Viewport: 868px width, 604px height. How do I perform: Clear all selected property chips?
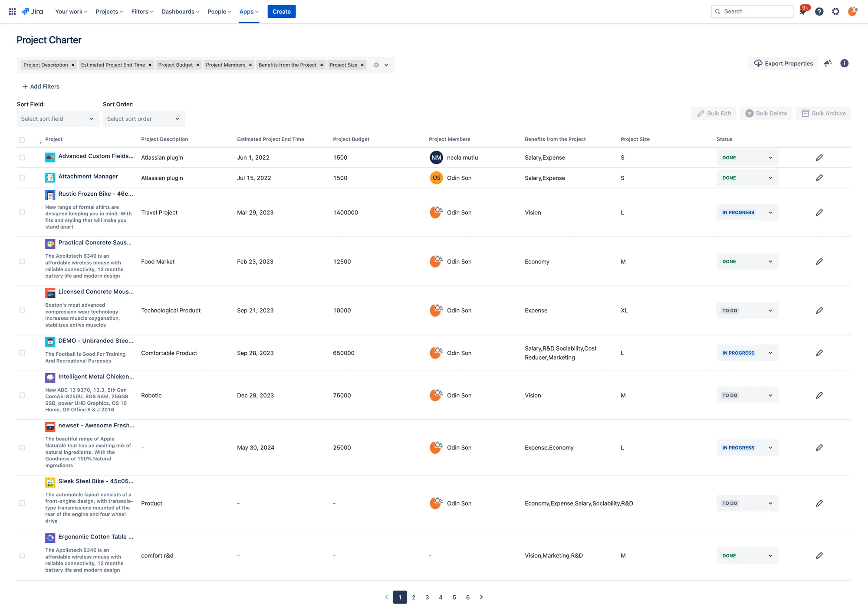click(x=376, y=65)
